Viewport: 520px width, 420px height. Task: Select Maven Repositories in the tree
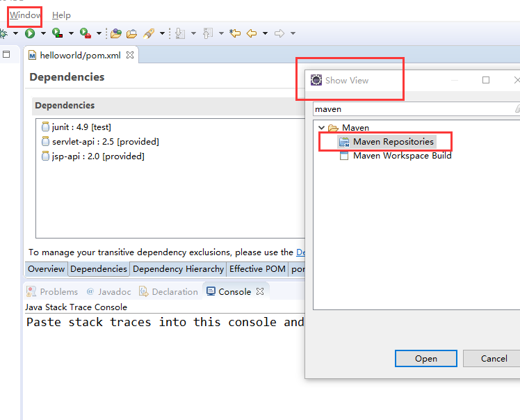point(393,142)
